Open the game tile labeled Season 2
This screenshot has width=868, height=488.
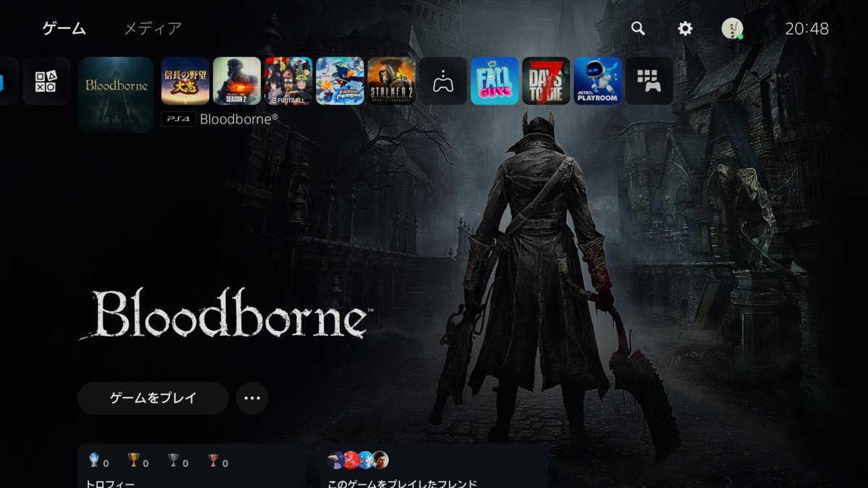pos(237,81)
